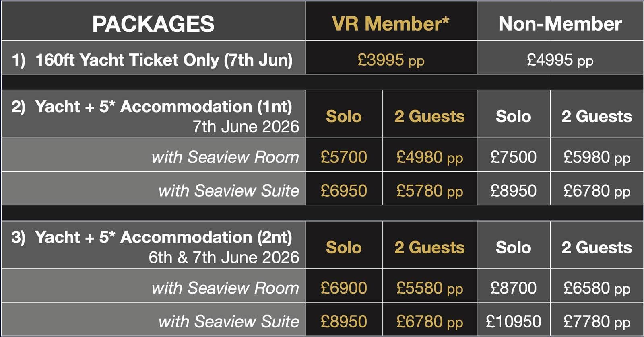Click the Yacht + 5* Accommodation (1nt) heading

[x=163, y=107]
